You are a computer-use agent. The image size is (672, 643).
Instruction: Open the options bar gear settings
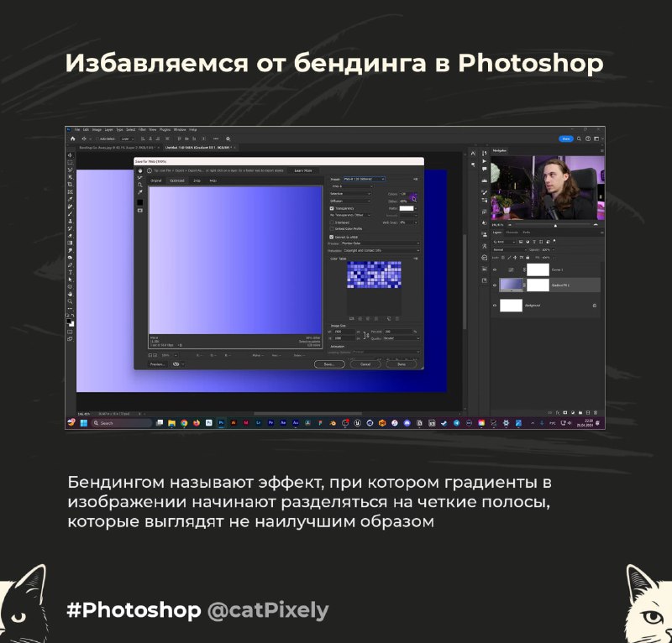pos(228,139)
